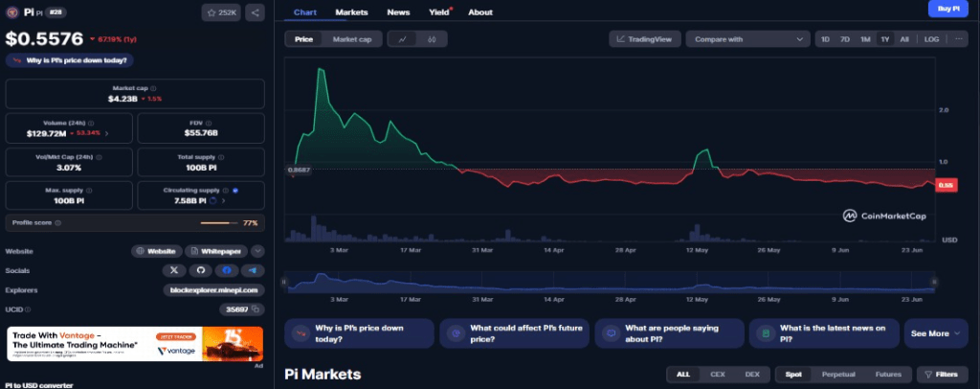Expand the See More questions dropdown
Image resolution: width=980 pixels, height=389 pixels.
935,333
